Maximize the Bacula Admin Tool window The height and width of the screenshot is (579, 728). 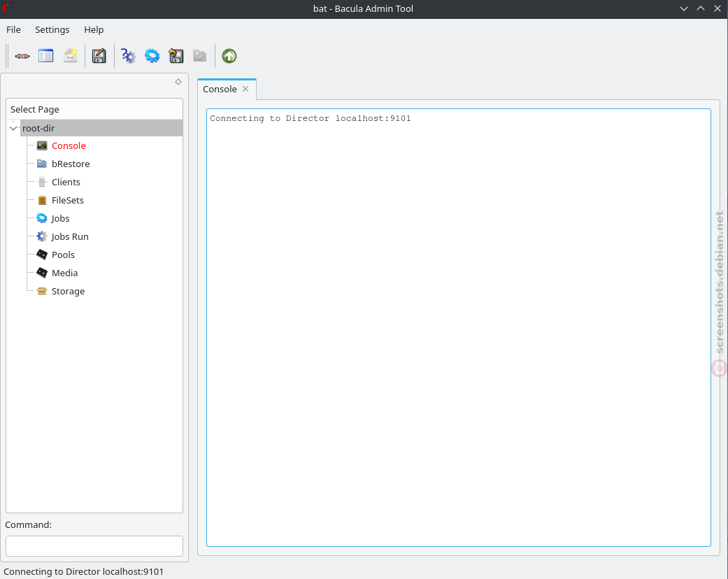point(701,9)
